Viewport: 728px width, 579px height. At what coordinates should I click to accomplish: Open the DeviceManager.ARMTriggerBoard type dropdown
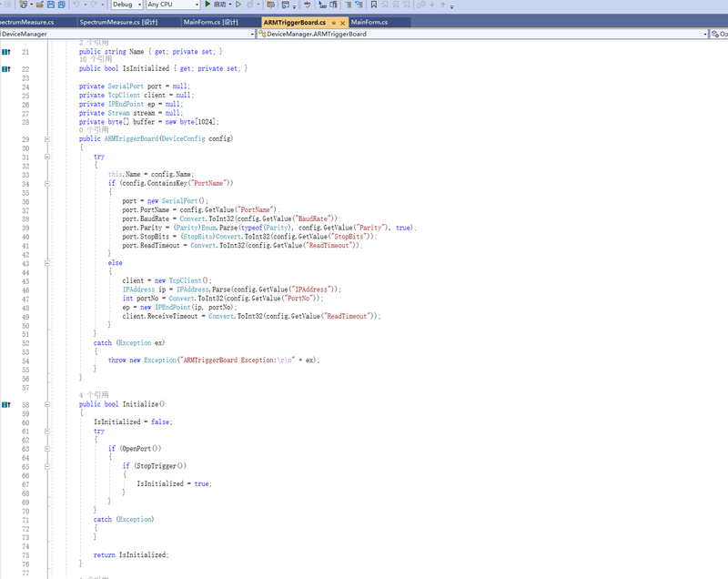[x=704, y=34]
